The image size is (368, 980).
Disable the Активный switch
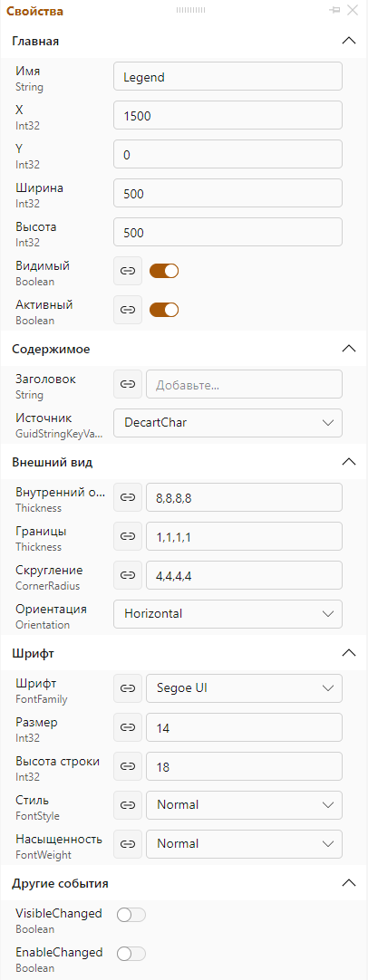[x=164, y=310]
